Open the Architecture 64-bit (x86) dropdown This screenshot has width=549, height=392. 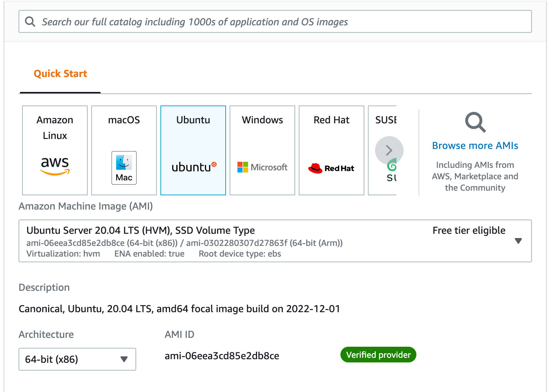pyautogui.click(x=77, y=359)
